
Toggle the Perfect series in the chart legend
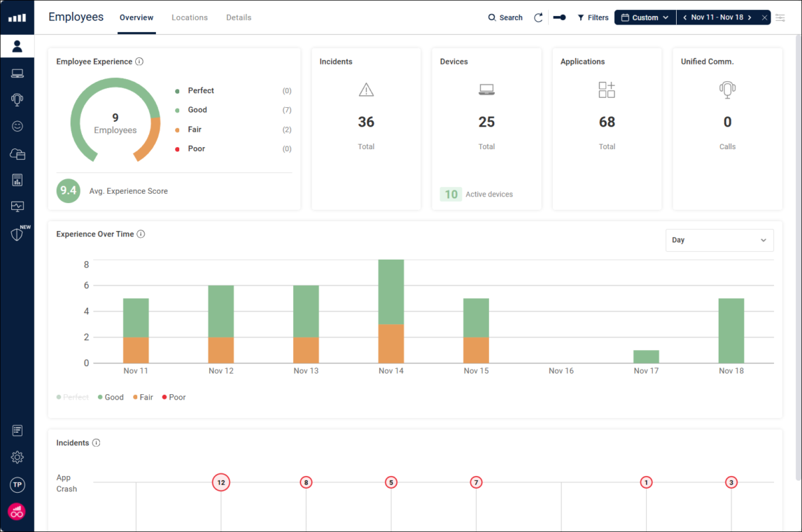(x=72, y=397)
